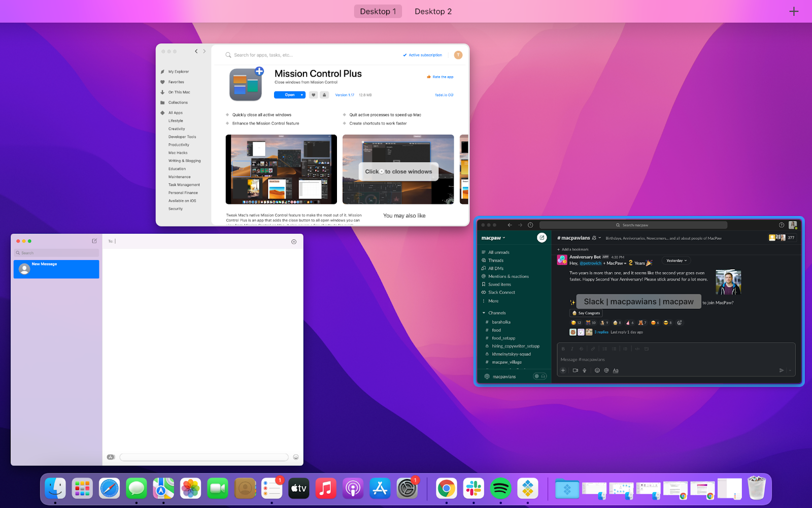
Task: Open the 3 replies thread
Action: (x=601, y=332)
